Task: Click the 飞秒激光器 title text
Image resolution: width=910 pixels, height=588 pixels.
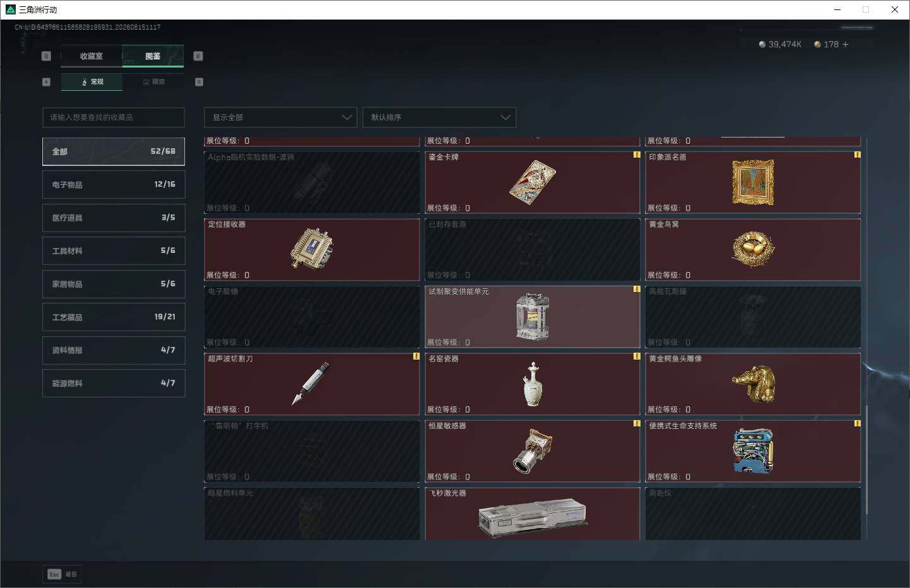Action: [447, 493]
